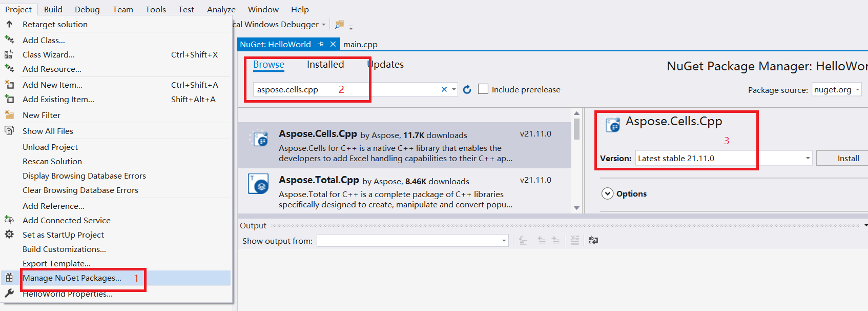Open the Test menu

point(186,9)
